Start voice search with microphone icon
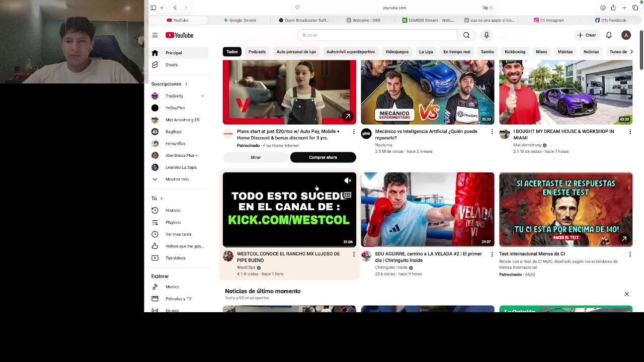 click(487, 35)
